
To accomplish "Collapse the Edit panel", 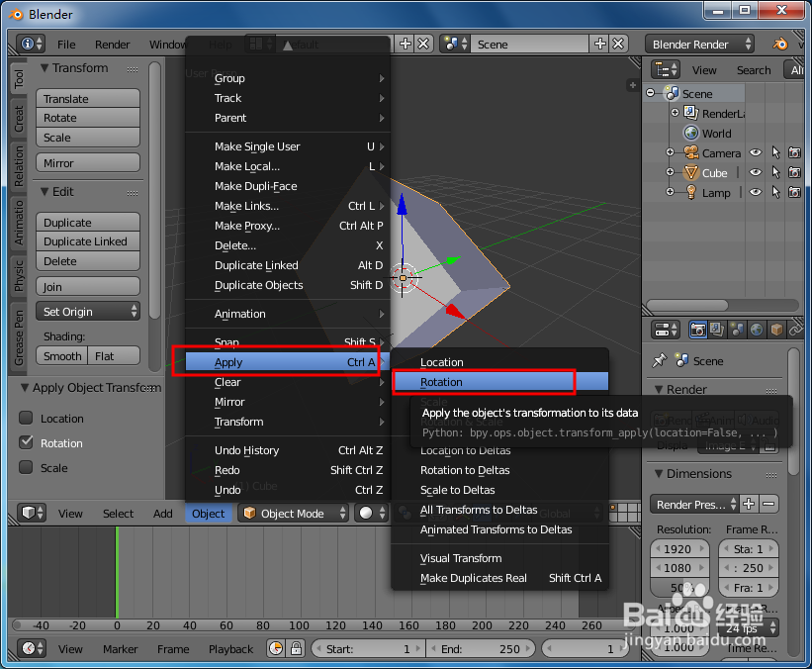I will tap(45, 192).
